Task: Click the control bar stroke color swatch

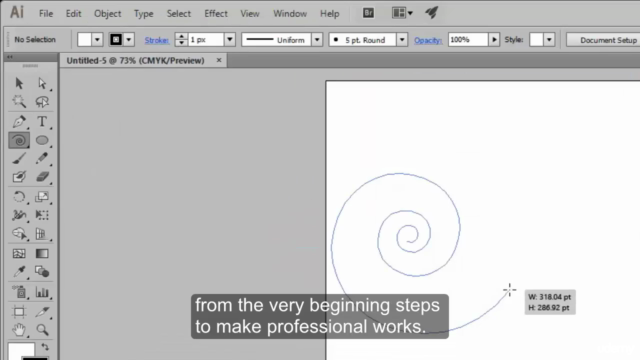Action: point(116,40)
